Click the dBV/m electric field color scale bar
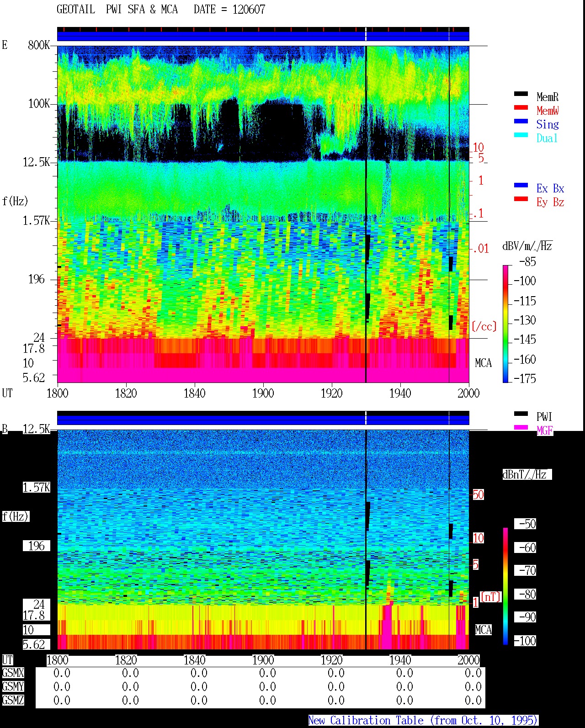This screenshot has height=728, width=585. point(505,324)
